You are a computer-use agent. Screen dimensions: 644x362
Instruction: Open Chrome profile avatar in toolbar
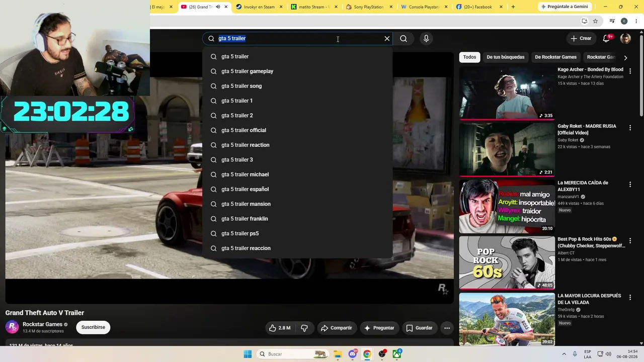tap(624, 21)
